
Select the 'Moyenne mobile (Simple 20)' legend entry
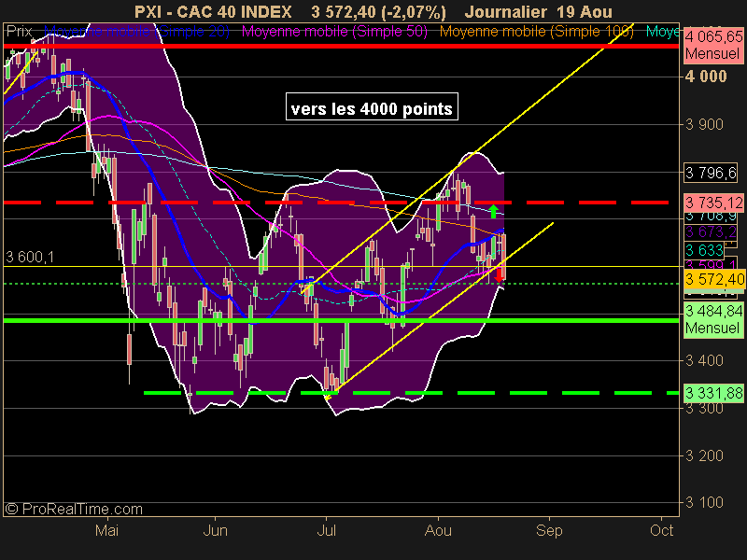pyautogui.click(x=136, y=32)
